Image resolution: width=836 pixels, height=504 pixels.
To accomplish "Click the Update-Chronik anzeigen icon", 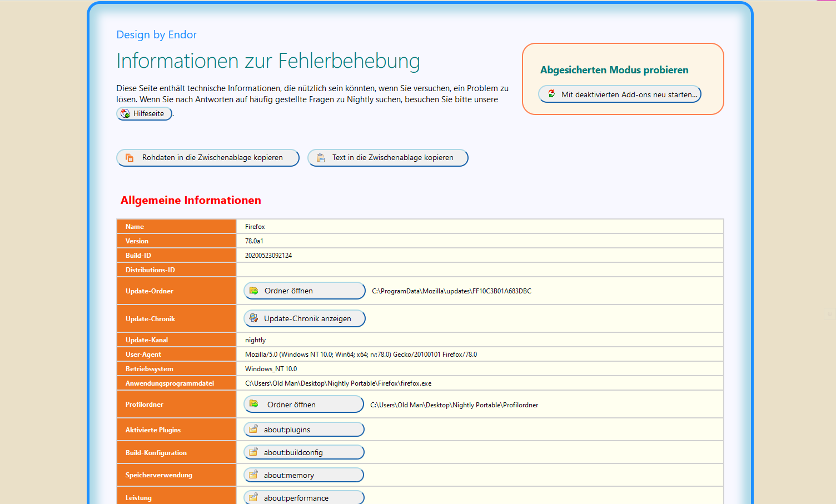I will (253, 318).
